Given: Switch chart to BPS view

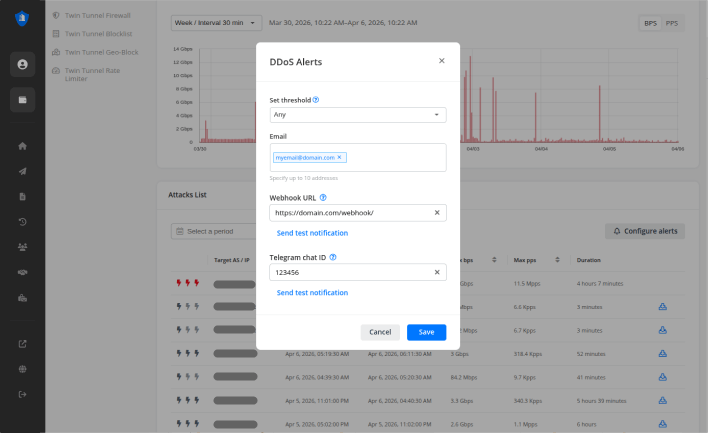Looking at the screenshot, I should [x=651, y=23].
